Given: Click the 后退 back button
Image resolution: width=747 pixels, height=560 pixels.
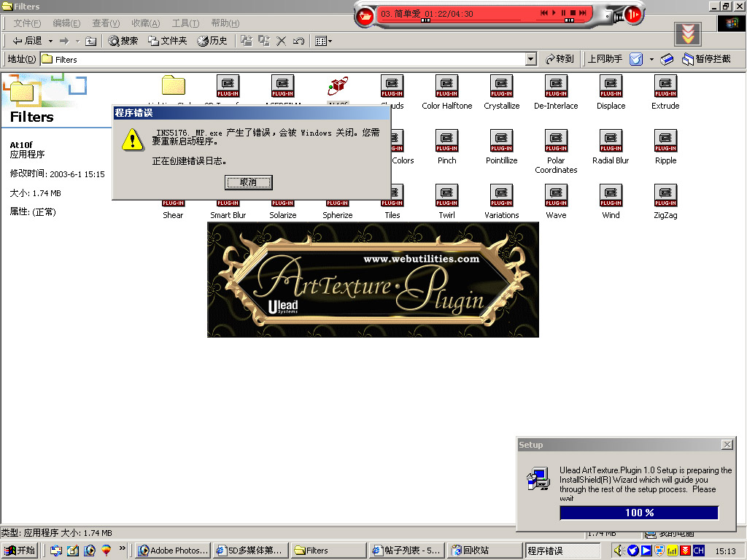Looking at the screenshot, I should 27,41.
